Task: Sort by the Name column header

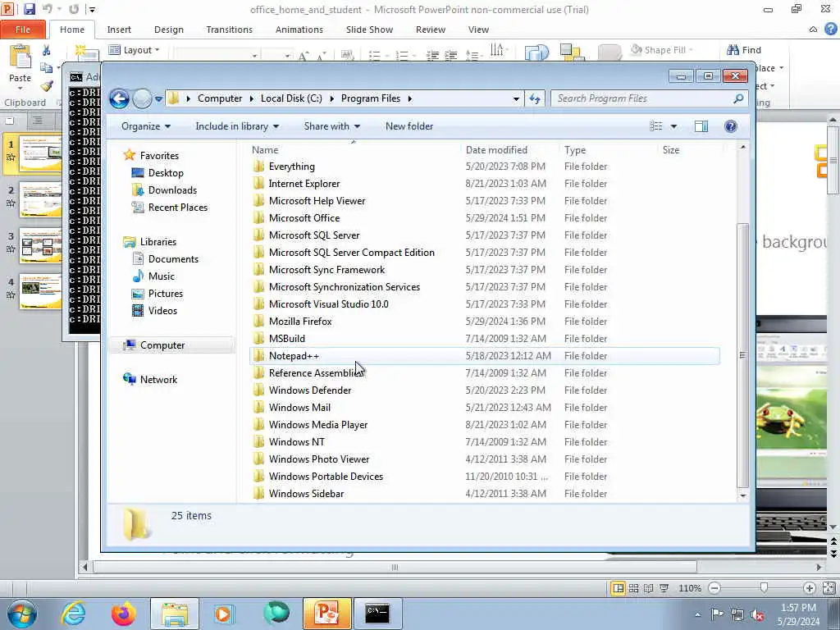Action: point(354,150)
